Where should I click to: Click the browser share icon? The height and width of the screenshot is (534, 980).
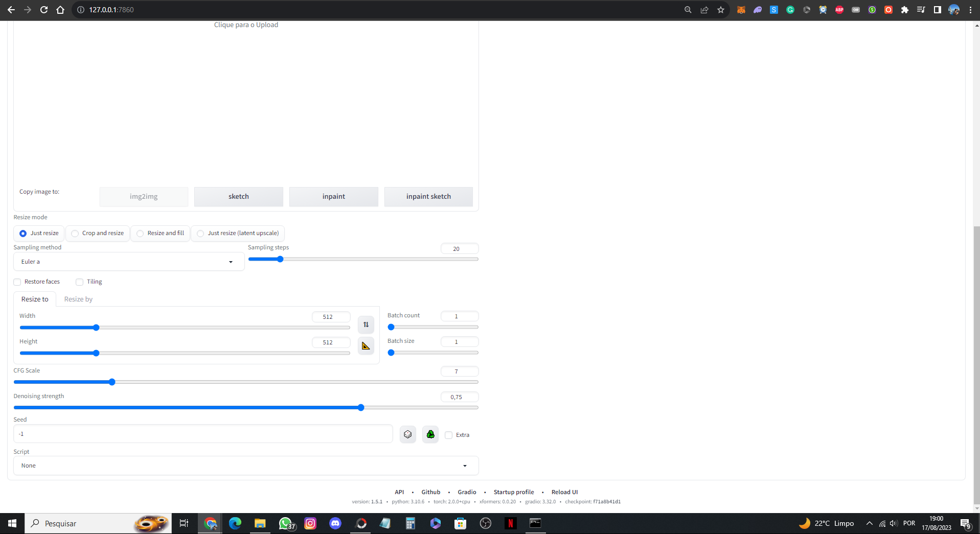click(704, 10)
